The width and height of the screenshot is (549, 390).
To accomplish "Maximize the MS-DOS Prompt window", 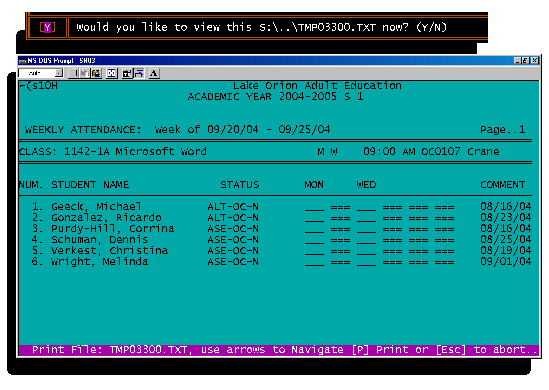I will [x=525, y=61].
